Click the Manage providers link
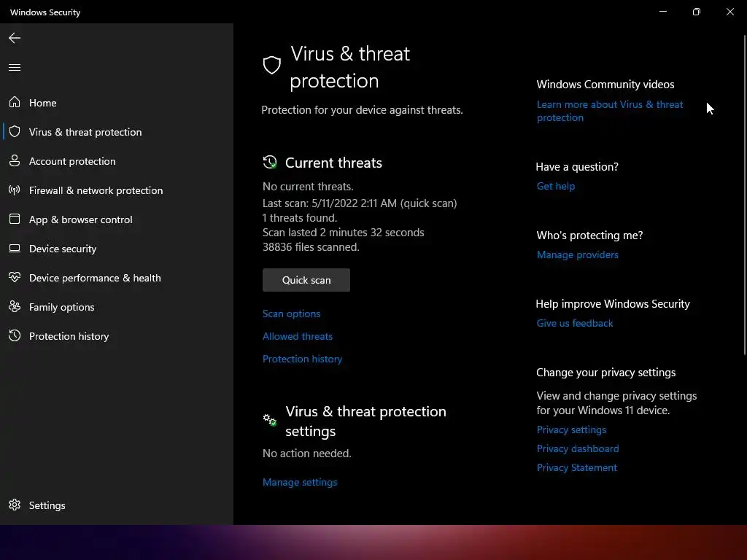This screenshot has width=747, height=560. tap(578, 254)
